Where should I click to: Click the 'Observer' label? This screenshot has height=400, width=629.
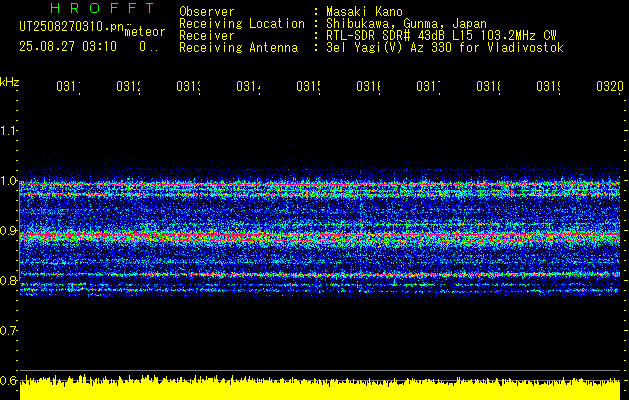pyautogui.click(x=207, y=12)
